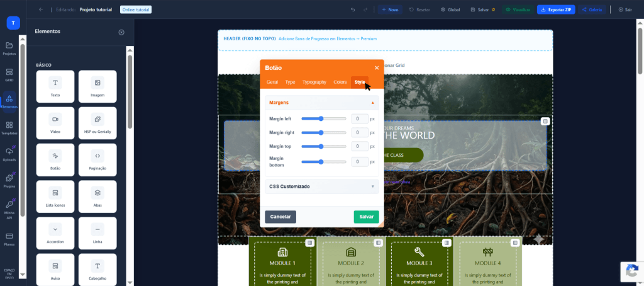Open the Templates sidebar icon
This screenshot has width=644, height=286.
pyautogui.click(x=9, y=127)
